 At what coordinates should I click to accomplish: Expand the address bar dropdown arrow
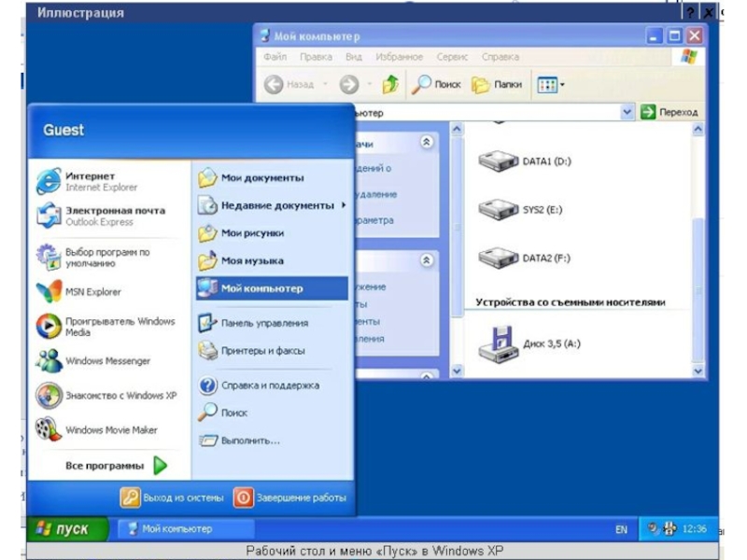tap(627, 112)
